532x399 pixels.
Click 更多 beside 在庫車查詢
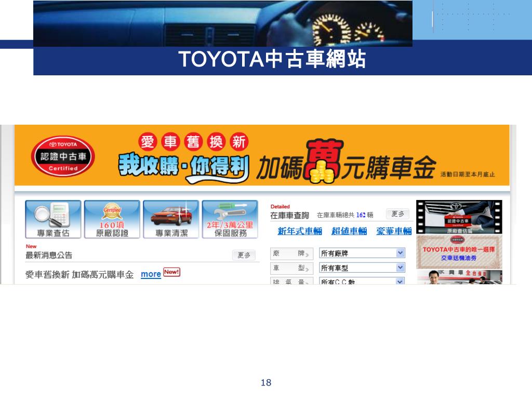point(397,214)
